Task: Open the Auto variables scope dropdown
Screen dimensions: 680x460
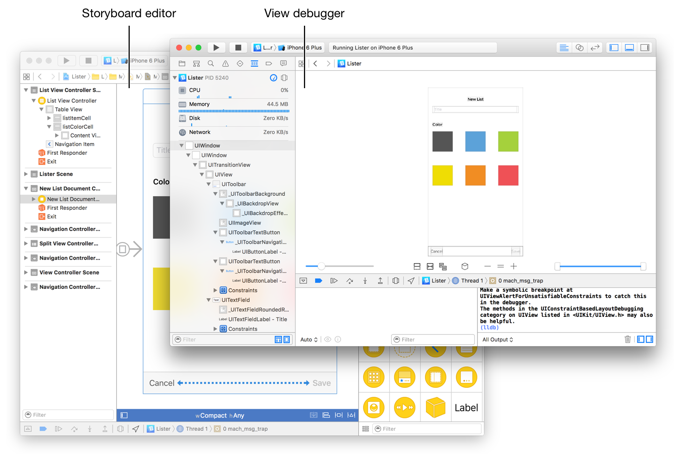Action: coord(309,339)
